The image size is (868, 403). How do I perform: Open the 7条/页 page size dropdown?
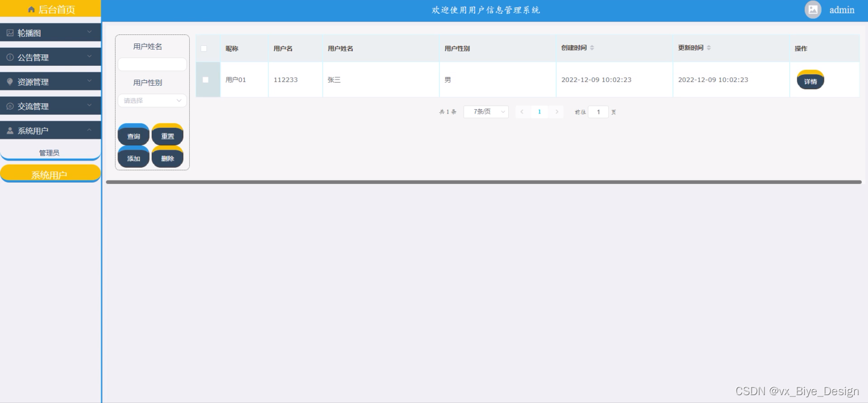pos(486,112)
